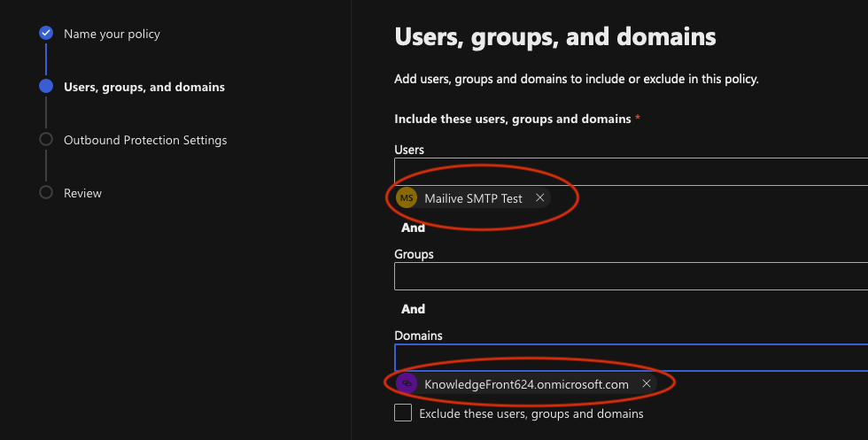This screenshot has width=868, height=440.
Task: Click the completed checkmark step icon
Action: [46, 34]
